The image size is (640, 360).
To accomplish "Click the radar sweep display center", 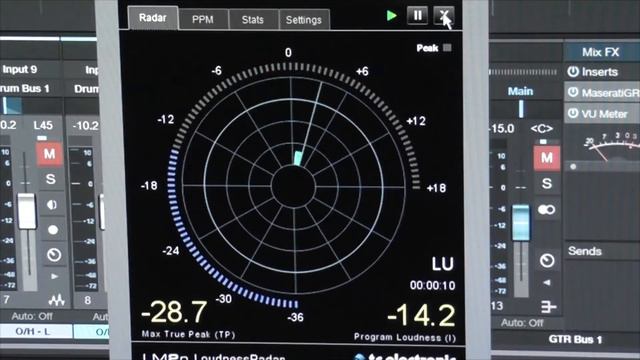I will click(293, 186).
